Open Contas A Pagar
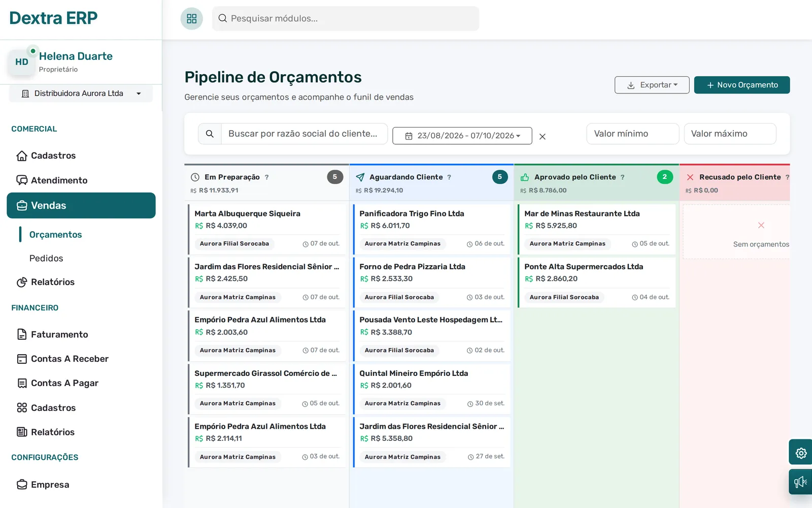 tap(81, 383)
